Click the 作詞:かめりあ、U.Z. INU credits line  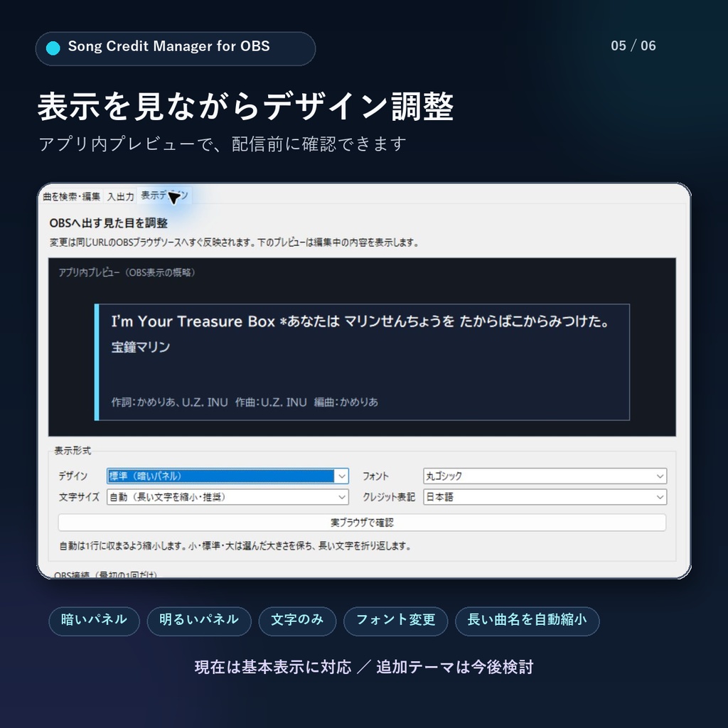point(245,402)
